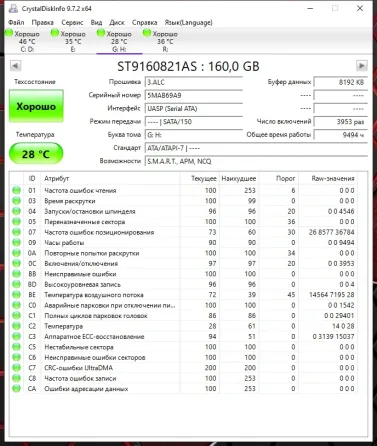Select the C: D: disk at 46 °C

(27, 41)
